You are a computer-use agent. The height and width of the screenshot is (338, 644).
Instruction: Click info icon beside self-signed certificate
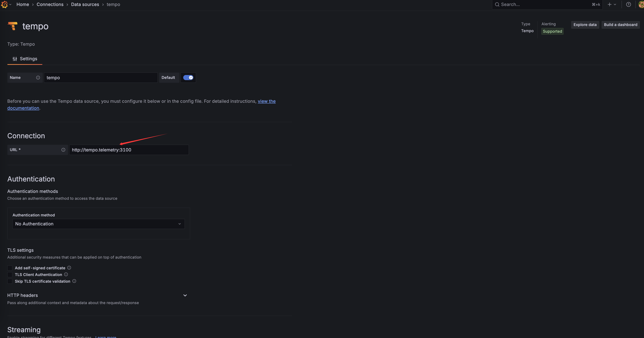click(x=69, y=268)
